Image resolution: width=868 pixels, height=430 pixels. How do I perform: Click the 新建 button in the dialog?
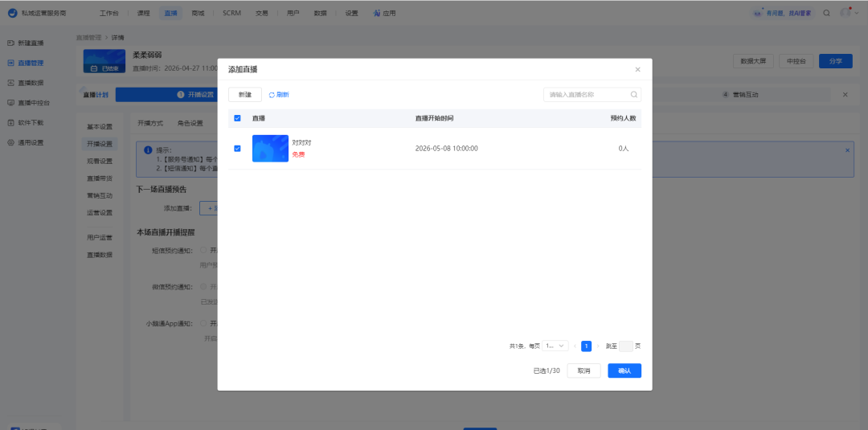click(x=245, y=95)
